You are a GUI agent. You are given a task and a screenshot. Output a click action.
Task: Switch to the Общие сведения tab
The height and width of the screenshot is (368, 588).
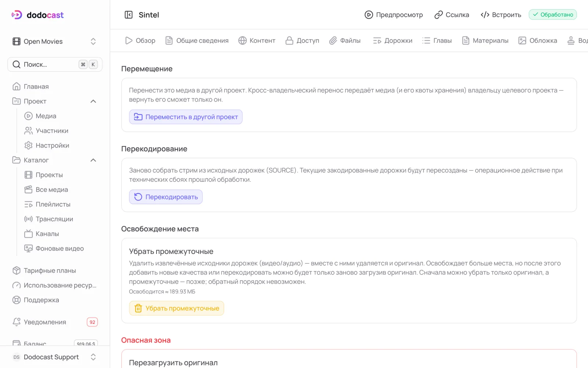click(x=197, y=40)
